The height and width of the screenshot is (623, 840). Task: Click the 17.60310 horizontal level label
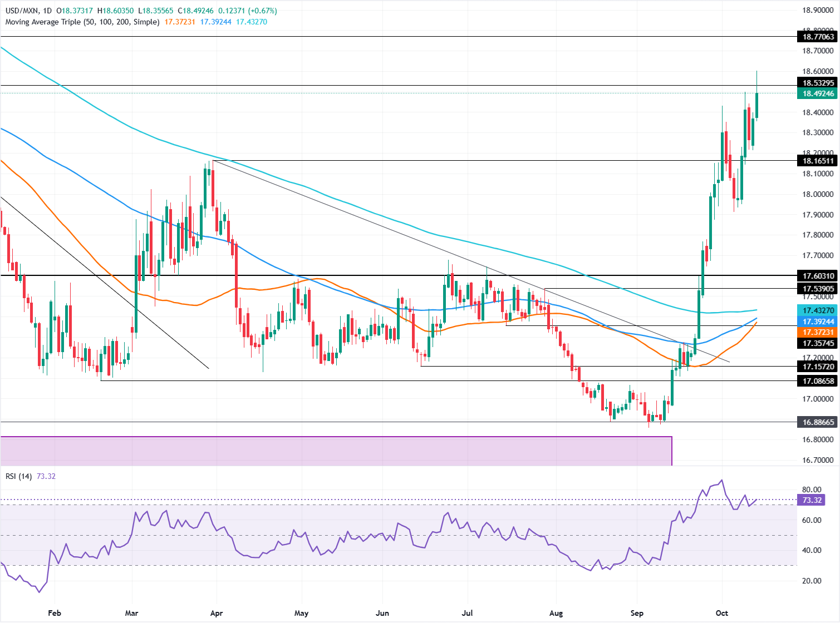818,276
